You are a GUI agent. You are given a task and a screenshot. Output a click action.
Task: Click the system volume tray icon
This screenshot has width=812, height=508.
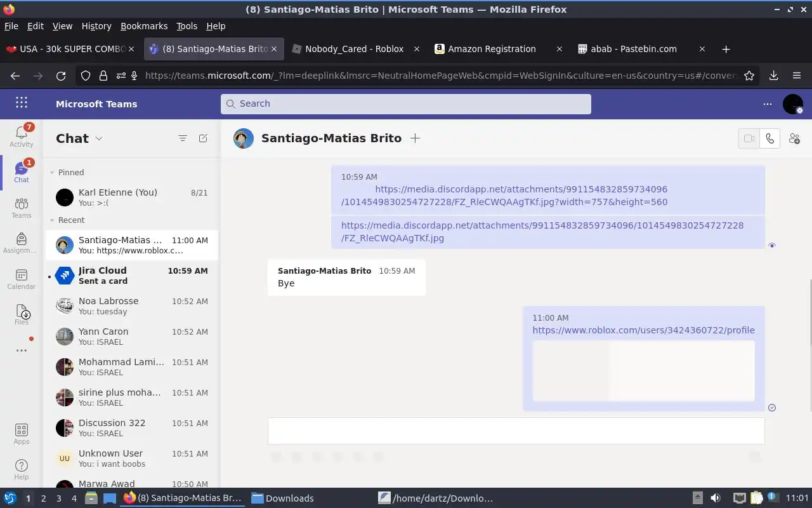click(716, 498)
